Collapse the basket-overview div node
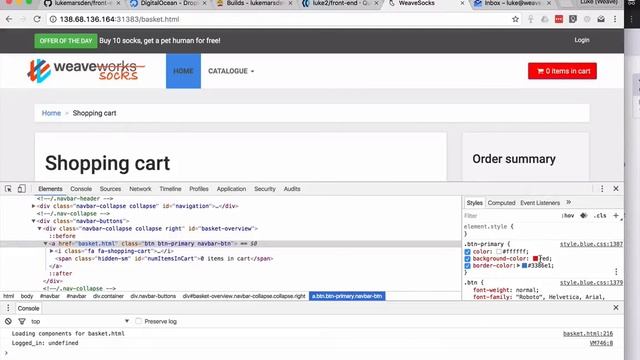The height and width of the screenshot is (360, 640). [x=40, y=229]
